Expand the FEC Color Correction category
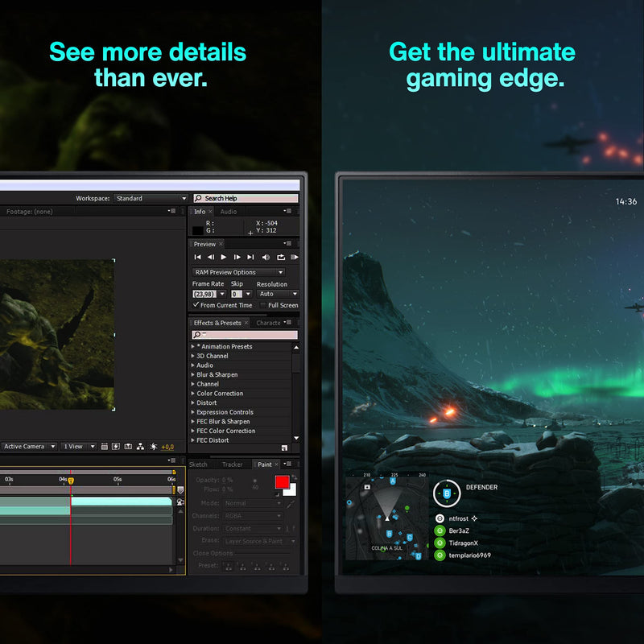The image size is (644, 644). point(192,431)
